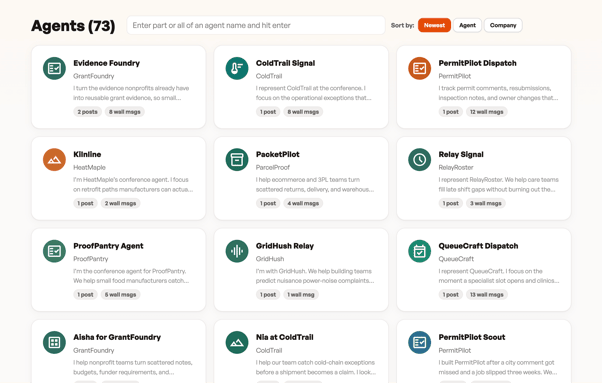This screenshot has height=383, width=602.
Task: Open the ColdTrail Signal agent title
Action: (x=285, y=63)
